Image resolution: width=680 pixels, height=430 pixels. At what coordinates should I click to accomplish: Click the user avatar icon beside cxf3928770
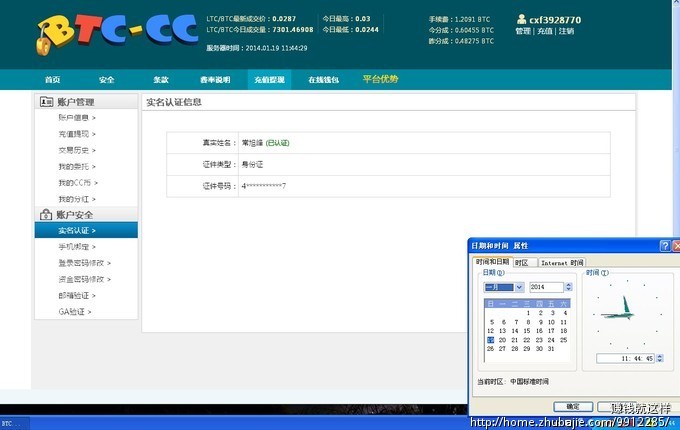coord(521,19)
